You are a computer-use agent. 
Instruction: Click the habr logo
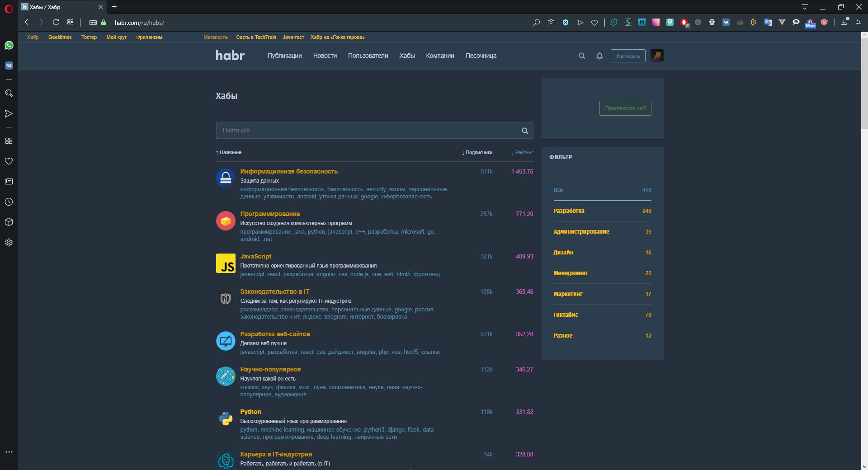pyautogui.click(x=230, y=56)
